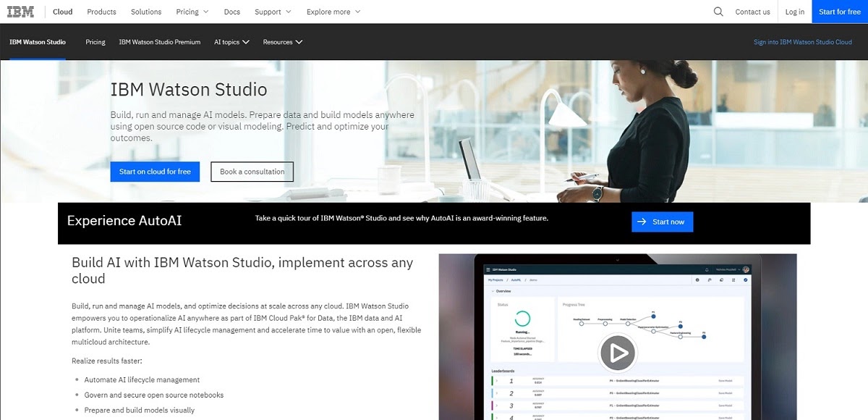This screenshot has width=868, height=420.
Task: Select Pricing in the Watson Studio sub-navigation
Action: tap(95, 42)
